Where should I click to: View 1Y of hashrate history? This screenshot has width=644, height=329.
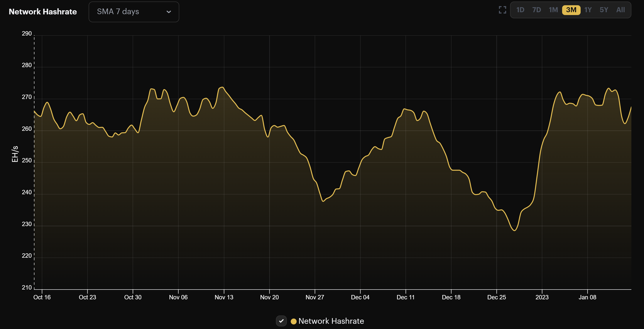pyautogui.click(x=588, y=10)
